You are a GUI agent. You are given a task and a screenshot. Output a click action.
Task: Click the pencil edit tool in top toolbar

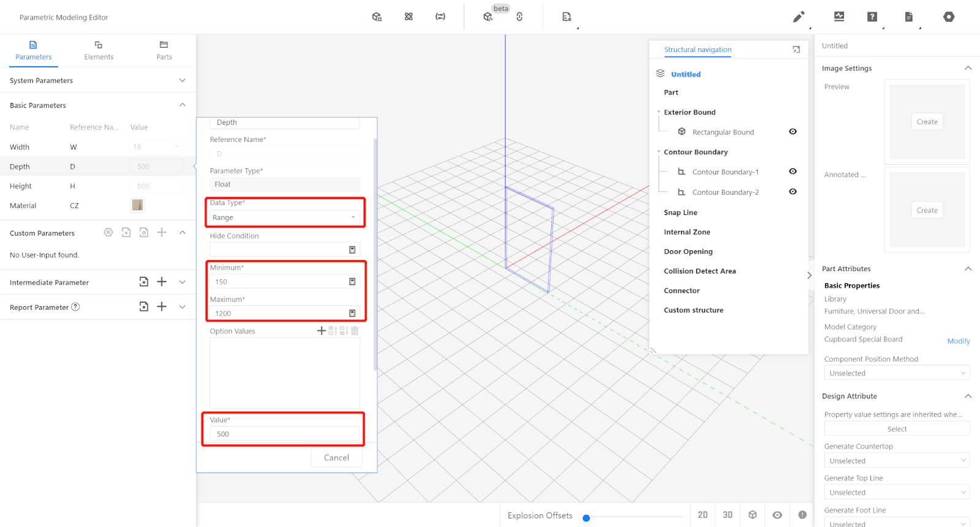coord(798,17)
